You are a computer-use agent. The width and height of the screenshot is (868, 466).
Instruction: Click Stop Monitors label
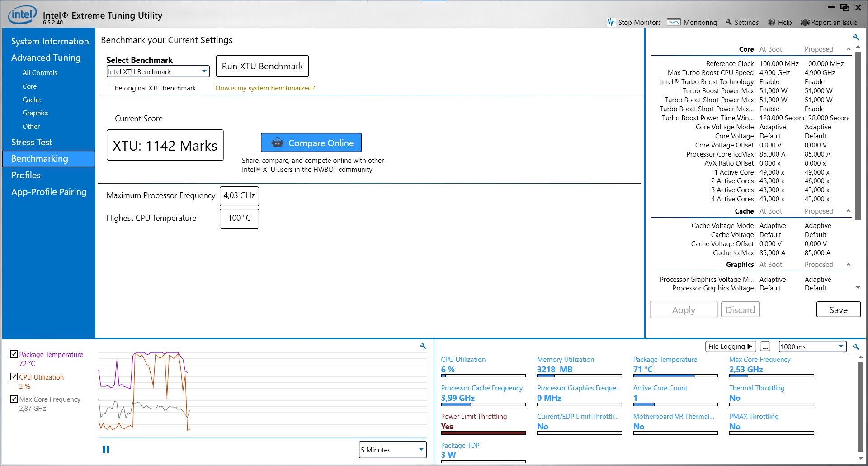coord(639,22)
